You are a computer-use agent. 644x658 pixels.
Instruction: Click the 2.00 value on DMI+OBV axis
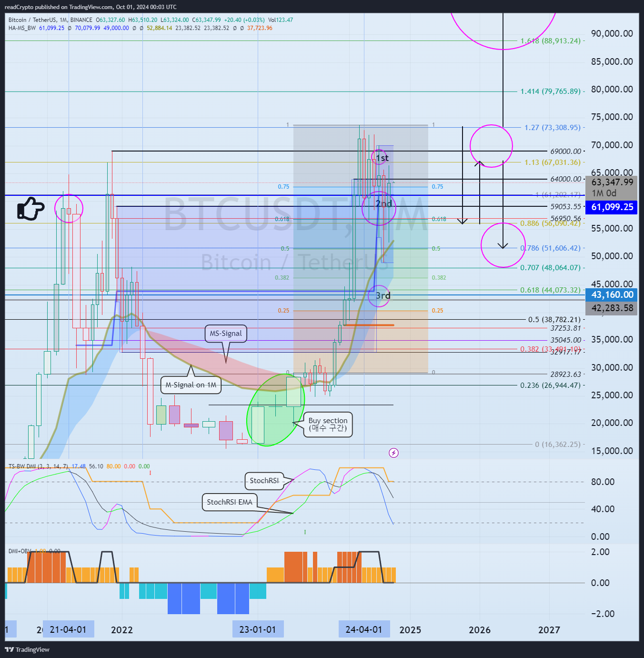[600, 552]
